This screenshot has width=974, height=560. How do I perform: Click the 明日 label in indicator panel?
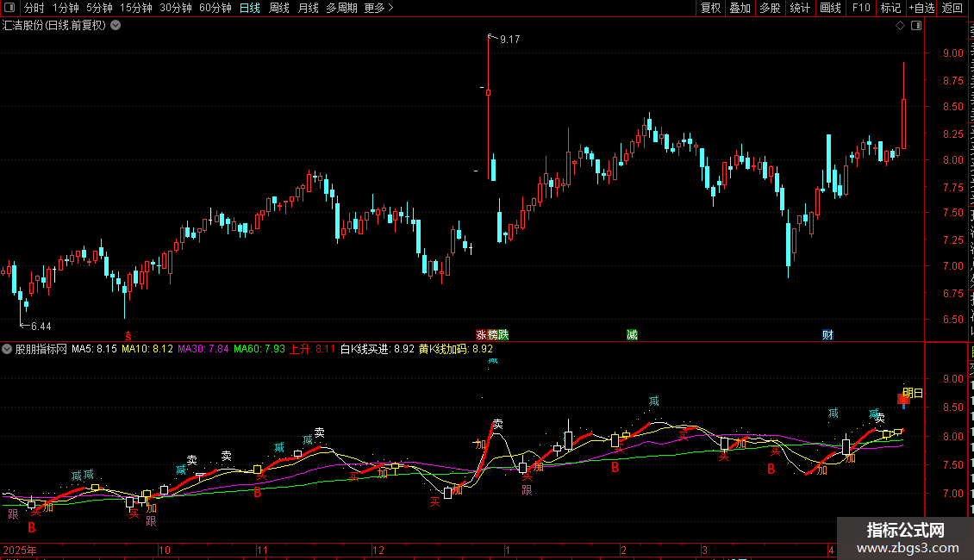click(913, 393)
